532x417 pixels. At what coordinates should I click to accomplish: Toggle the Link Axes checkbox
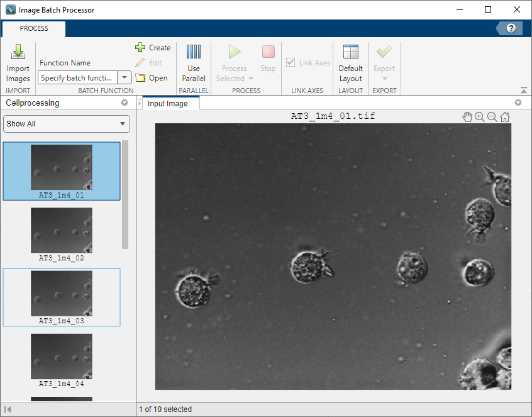[291, 62]
